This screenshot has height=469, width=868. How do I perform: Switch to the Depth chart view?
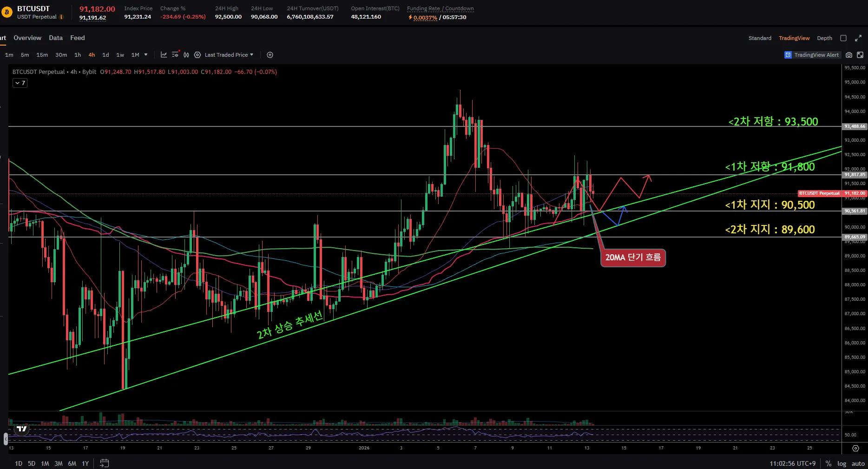click(824, 38)
